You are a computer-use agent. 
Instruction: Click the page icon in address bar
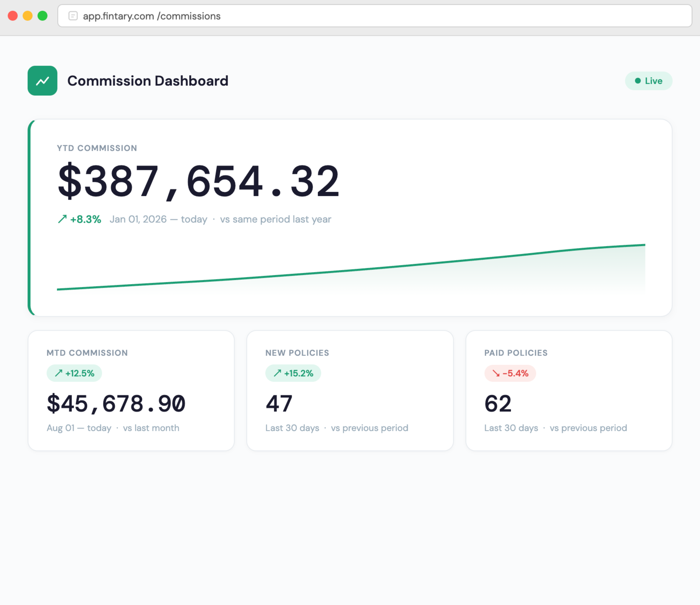coord(73,16)
